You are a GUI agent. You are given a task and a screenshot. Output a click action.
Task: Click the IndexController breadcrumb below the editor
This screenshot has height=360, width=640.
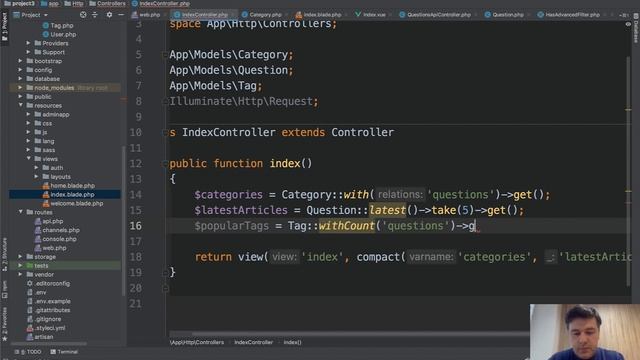pos(253,342)
